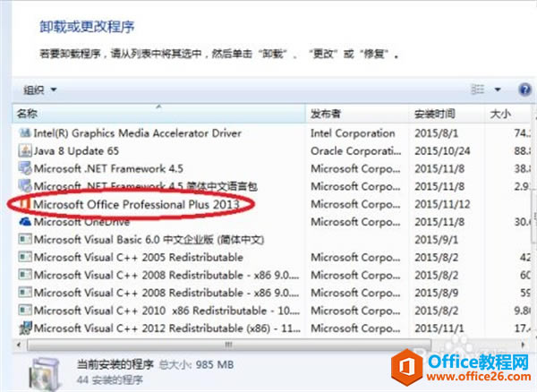The height and width of the screenshot is (392, 537).
Task: Click Oracle Corporation publisher cell
Action: point(356,151)
